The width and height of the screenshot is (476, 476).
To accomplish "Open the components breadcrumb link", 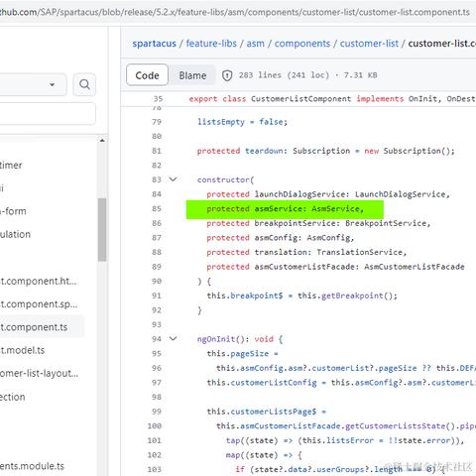I will point(302,44).
